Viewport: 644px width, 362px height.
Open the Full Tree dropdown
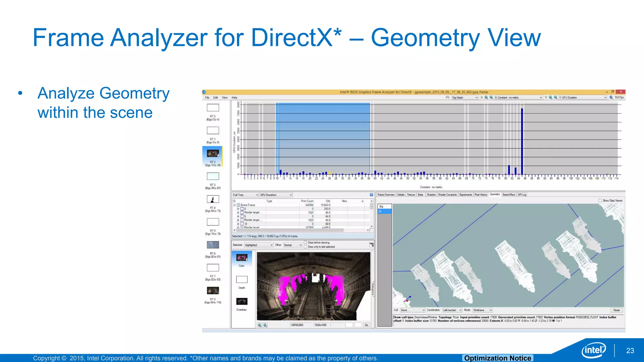tap(246, 195)
